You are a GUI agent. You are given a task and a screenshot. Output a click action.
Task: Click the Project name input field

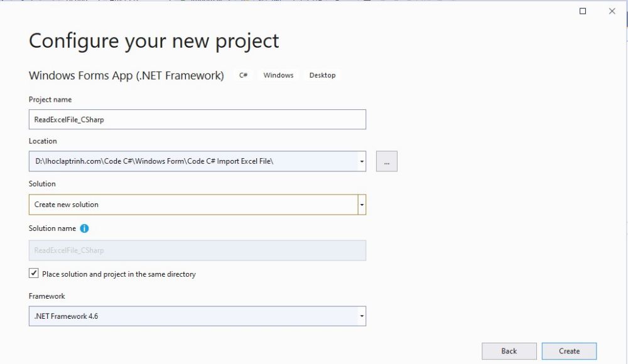(x=197, y=119)
